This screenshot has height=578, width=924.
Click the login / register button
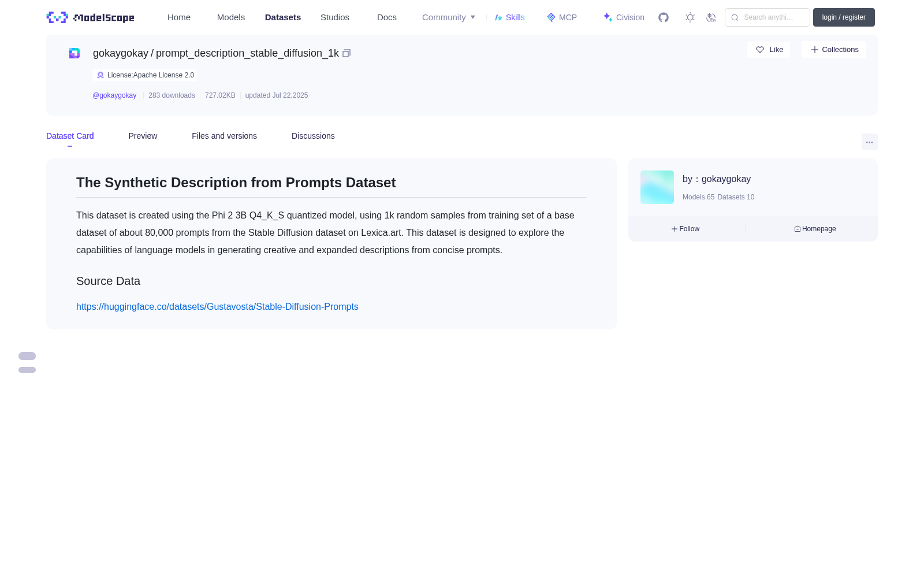coord(844,17)
